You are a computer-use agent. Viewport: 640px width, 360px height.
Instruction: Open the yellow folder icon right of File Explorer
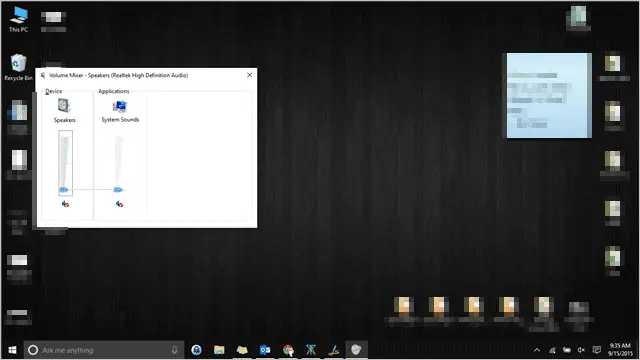click(242, 350)
